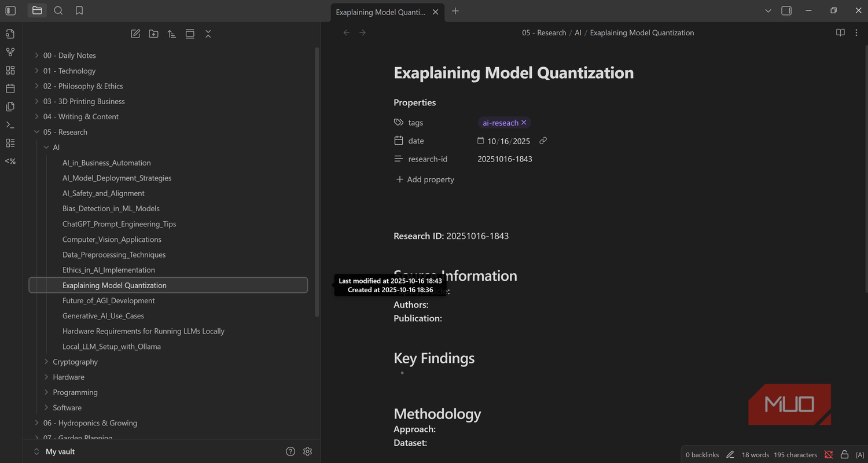The width and height of the screenshot is (868, 463).
Task: Collapse the 05 - Research folder
Action: point(65,132)
